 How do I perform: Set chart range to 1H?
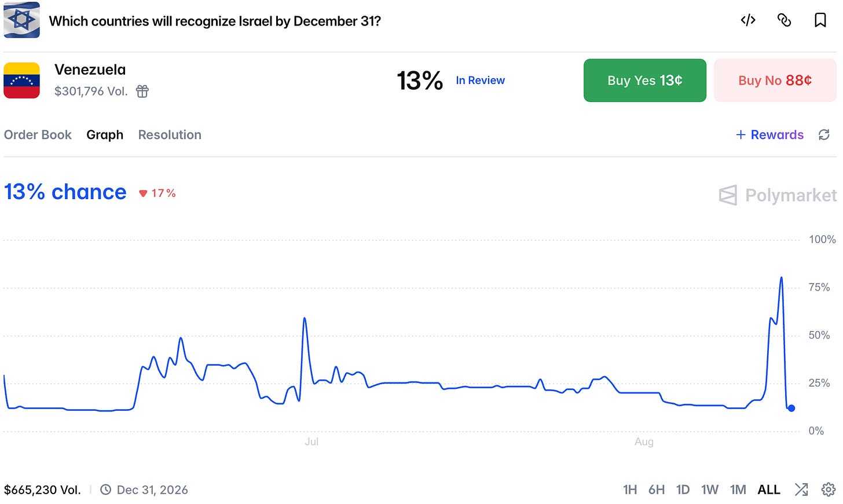[x=630, y=490]
